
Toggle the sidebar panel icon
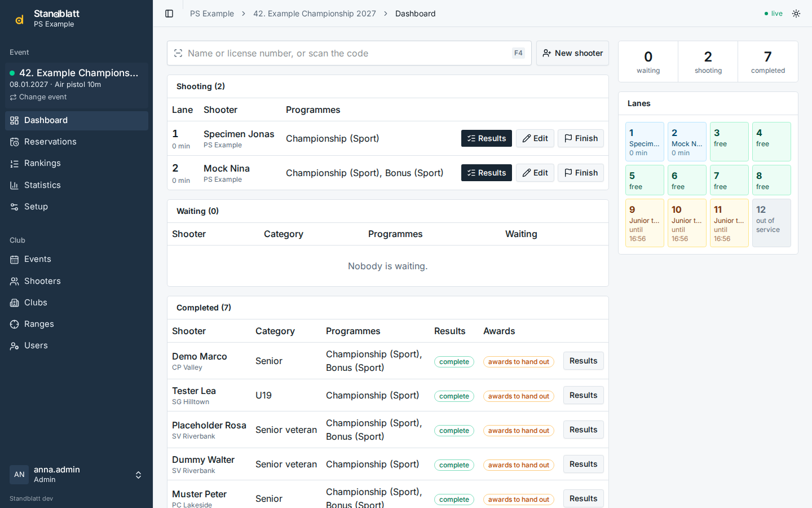[169, 14]
